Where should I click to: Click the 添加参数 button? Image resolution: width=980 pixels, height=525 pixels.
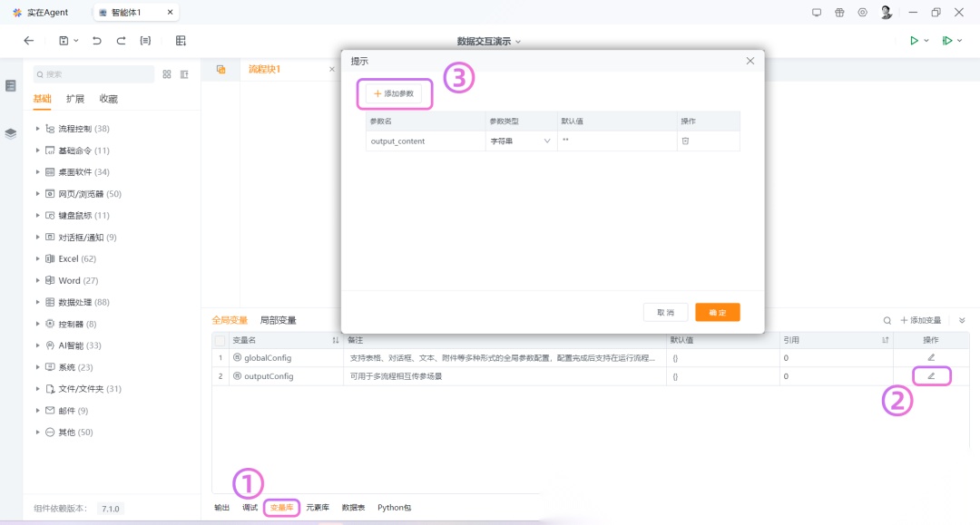394,93
